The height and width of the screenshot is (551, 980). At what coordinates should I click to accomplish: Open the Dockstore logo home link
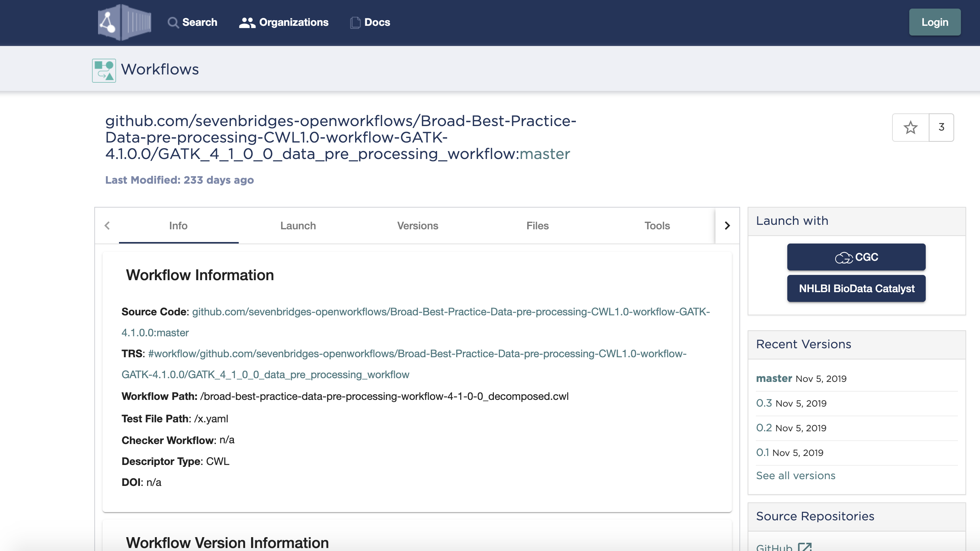[x=124, y=22]
